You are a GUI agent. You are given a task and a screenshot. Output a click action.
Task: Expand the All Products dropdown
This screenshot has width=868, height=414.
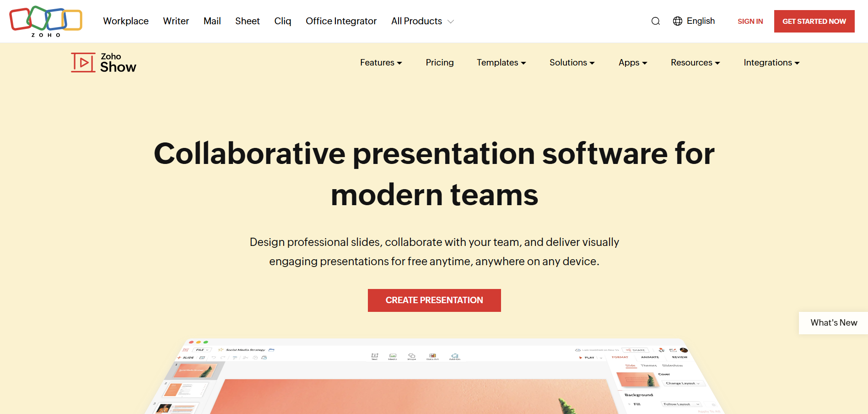pyautogui.click(x=422, y=21)
